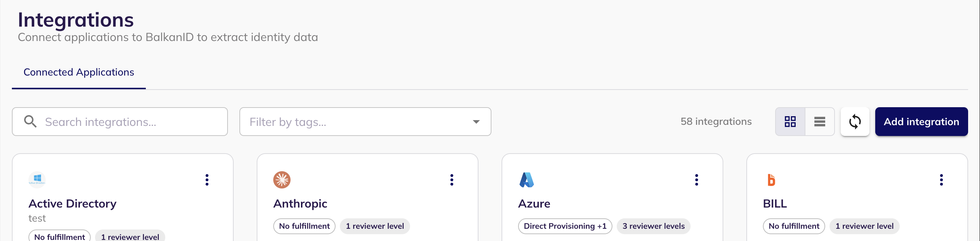Click Azure's 3 reviewer levels tag

653,226
